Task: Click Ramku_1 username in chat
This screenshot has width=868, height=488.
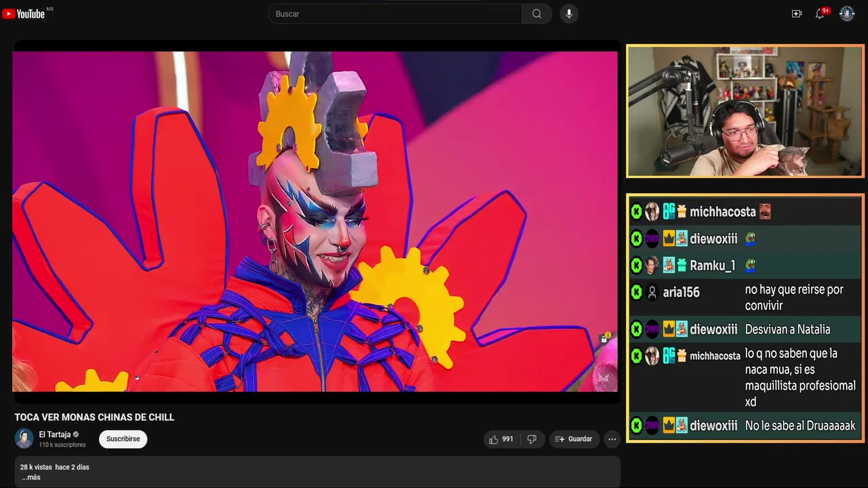Action: (712, 266)
